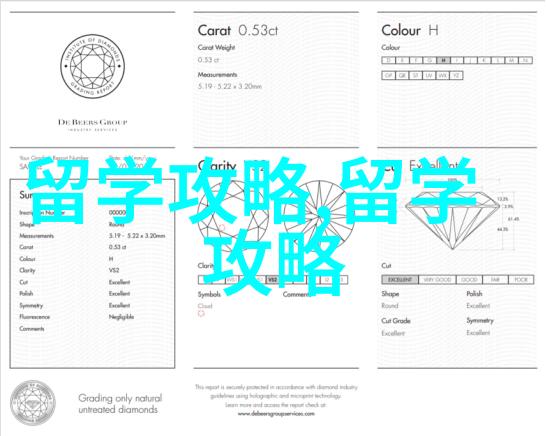Click the De Beers Group wordmark
The height and width of the screenshot is (436, 546).
[x=93, y=123]
